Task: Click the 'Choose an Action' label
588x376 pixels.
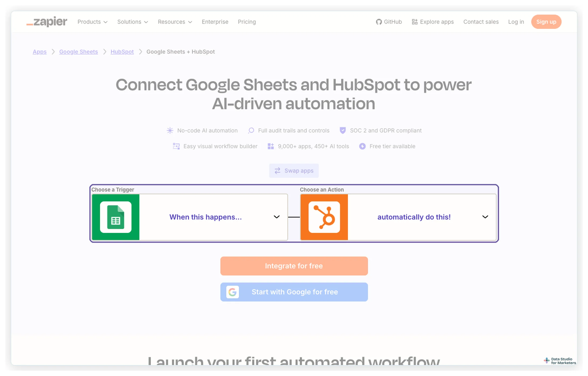Action: [x=322, y=190]
